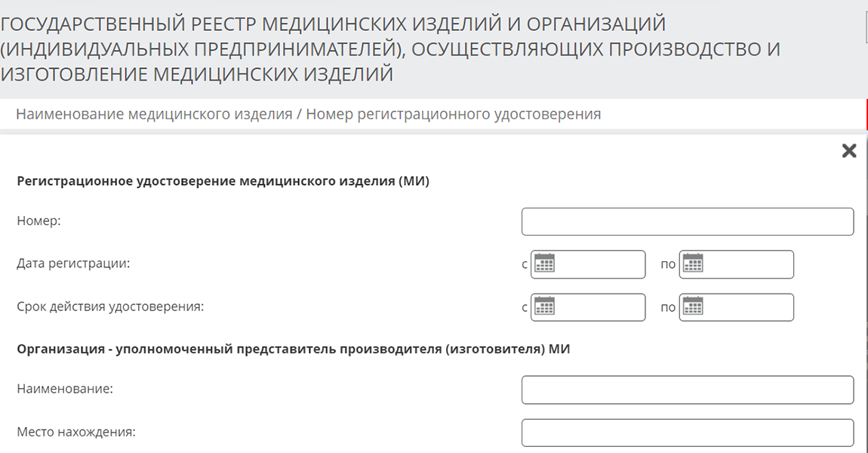Click the Номер input field
This screenshot has height=453, width=868.
[687, 220]
